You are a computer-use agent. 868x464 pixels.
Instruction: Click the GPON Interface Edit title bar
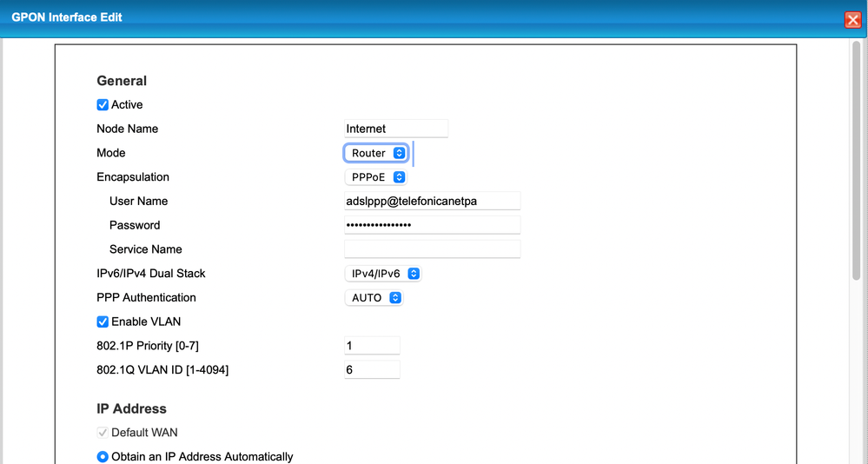tap(348, 17)
